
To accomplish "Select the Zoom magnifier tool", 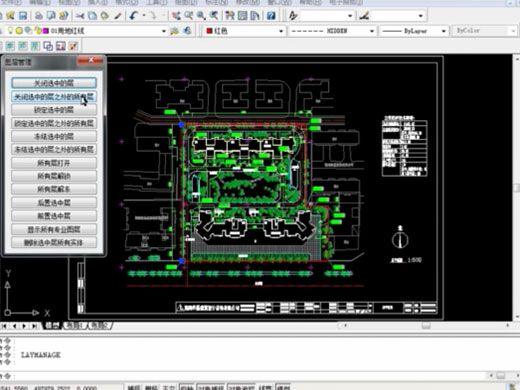I will [x=201, y=16].
